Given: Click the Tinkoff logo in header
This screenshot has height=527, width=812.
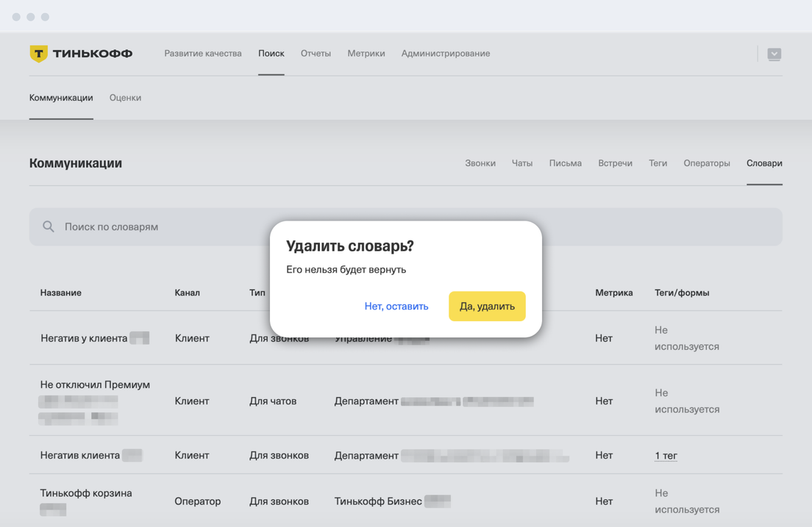Looking at the screenshot, I should (81, 54).
